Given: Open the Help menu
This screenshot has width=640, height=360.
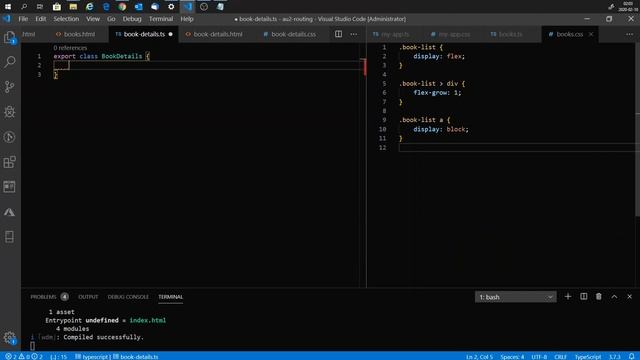Looking at the screenshot, I should (x=187, y=19).
